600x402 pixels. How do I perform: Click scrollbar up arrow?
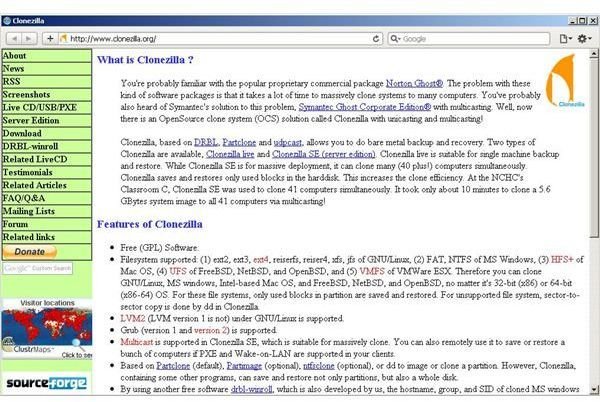(594, 54)
